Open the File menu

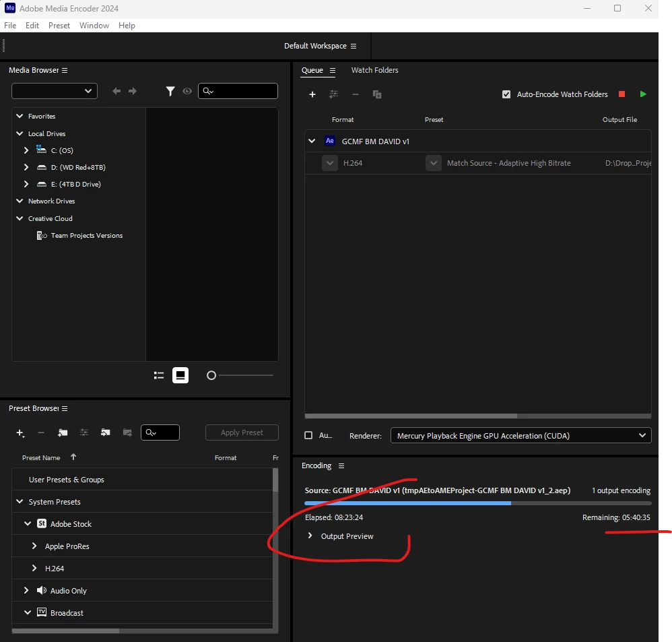click(10, 26)
